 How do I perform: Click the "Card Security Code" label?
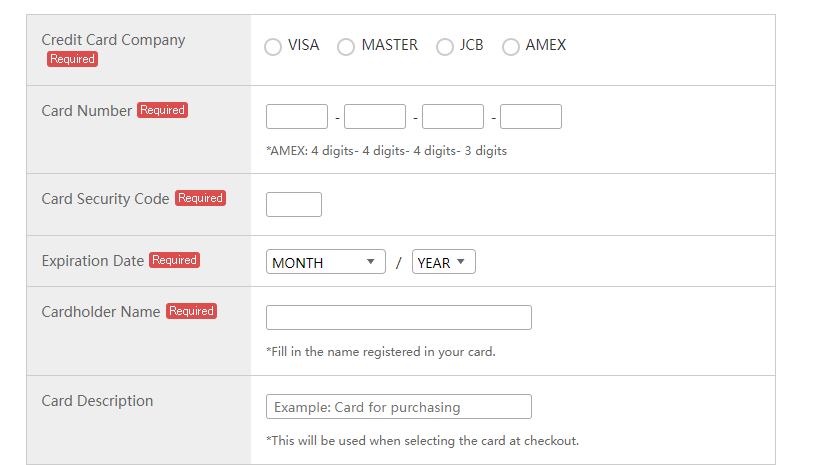click(105, 199)
